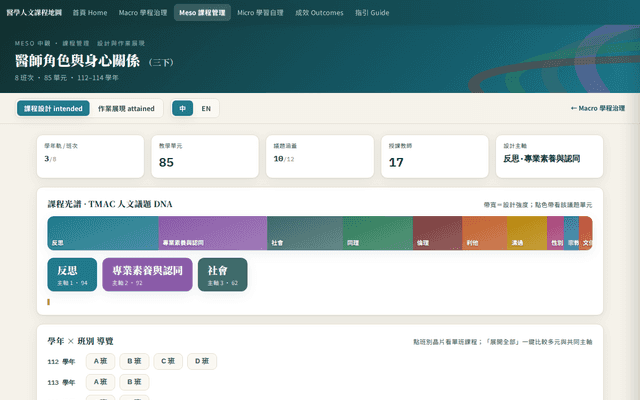Select the gray-green 社會 spectrum band
The width and height of the screenshot is (640, 400).
pyautogui.click(x=305, y=233)
